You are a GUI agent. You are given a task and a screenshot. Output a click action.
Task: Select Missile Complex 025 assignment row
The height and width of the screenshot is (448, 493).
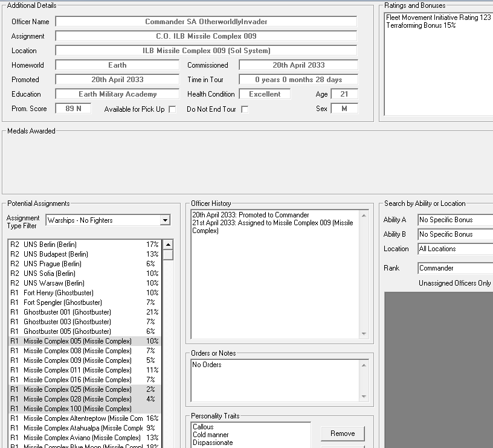point(85,389)
